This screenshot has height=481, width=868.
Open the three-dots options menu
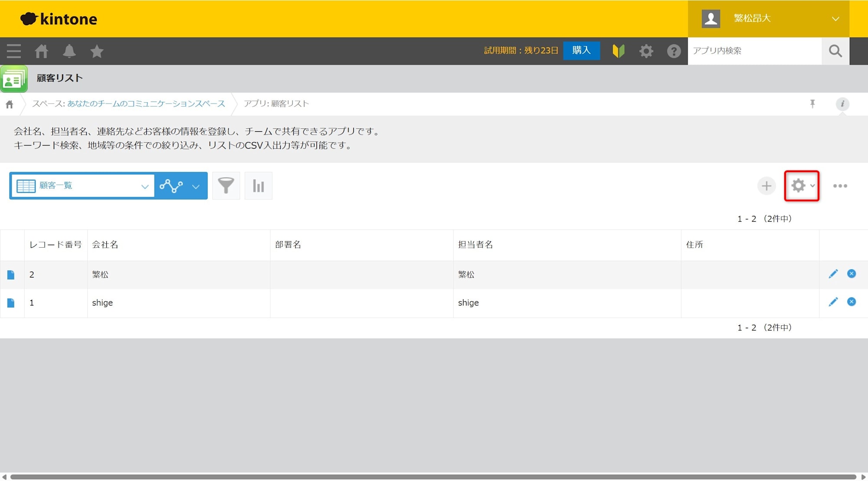point(840,186)
